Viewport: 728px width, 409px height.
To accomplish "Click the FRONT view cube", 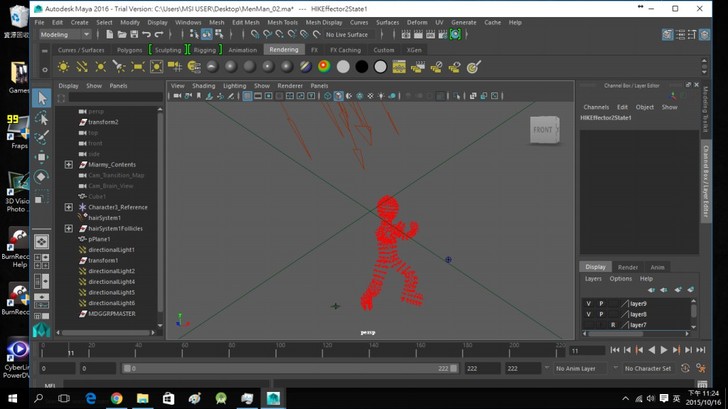I will click(x=542, y=131).
